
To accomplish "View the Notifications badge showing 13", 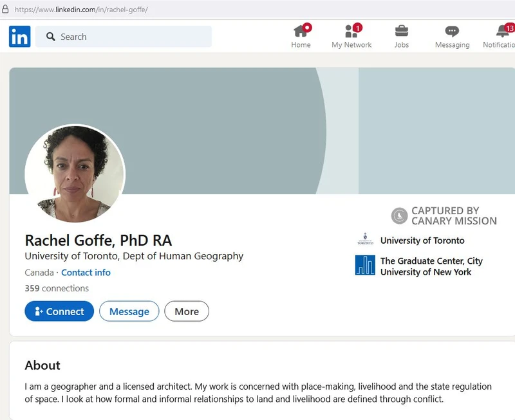I will (509, 26).
